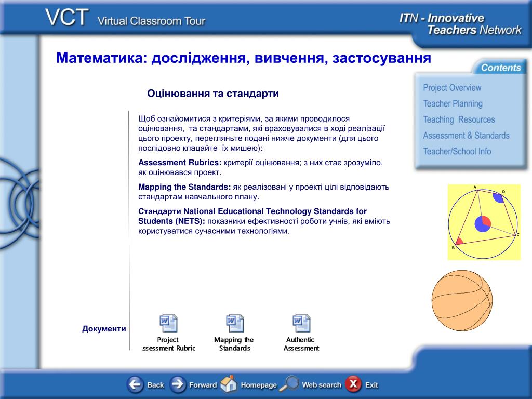The image size is (532, 399).
Task: Click the Homepage house icon
Action: pyautogui.click(x=229, y=384)
